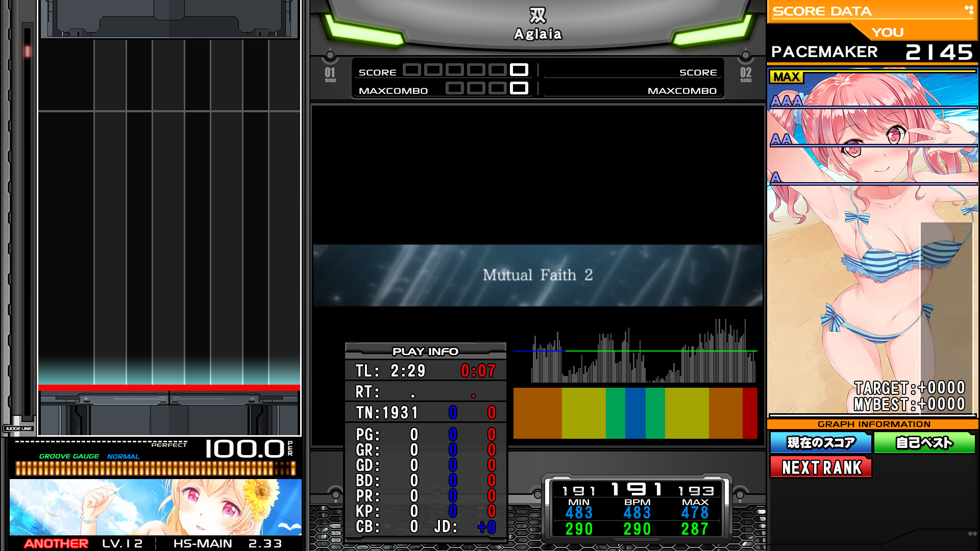Viewport: 980px width, 551px height.
Task: Click the PLAY INFO panel header
Action: [x=425, y=351]
